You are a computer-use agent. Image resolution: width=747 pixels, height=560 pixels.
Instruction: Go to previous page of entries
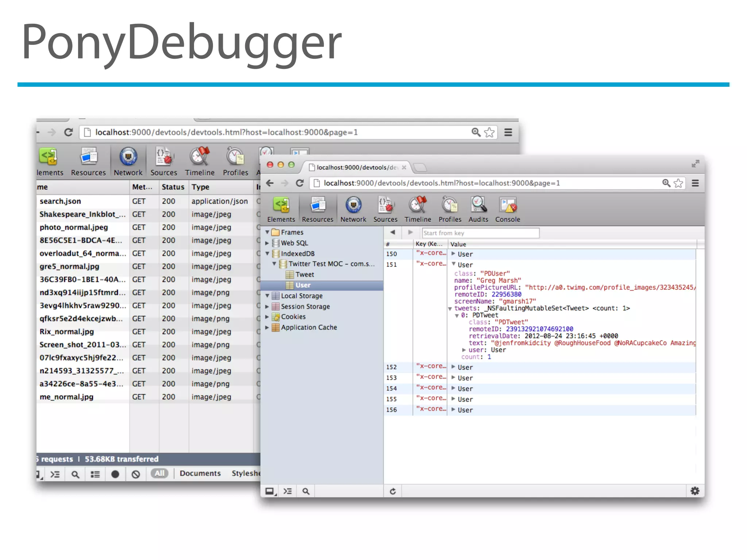coord(393,233)
